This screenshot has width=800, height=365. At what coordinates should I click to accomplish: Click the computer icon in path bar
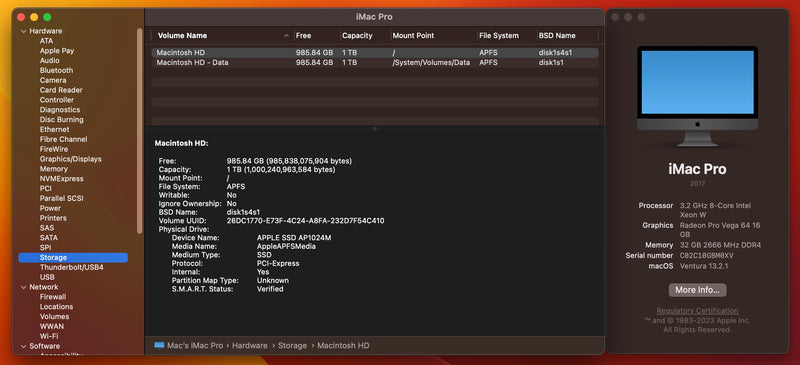point(159,346)
